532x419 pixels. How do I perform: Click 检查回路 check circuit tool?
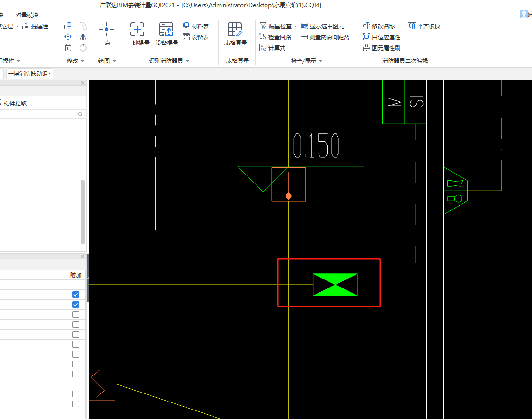275,37
